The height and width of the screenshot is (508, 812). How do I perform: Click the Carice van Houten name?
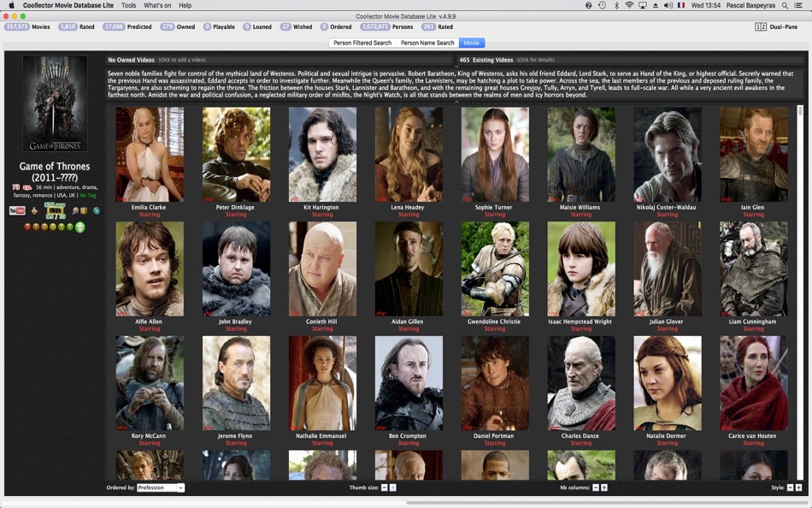click(752, 436)
